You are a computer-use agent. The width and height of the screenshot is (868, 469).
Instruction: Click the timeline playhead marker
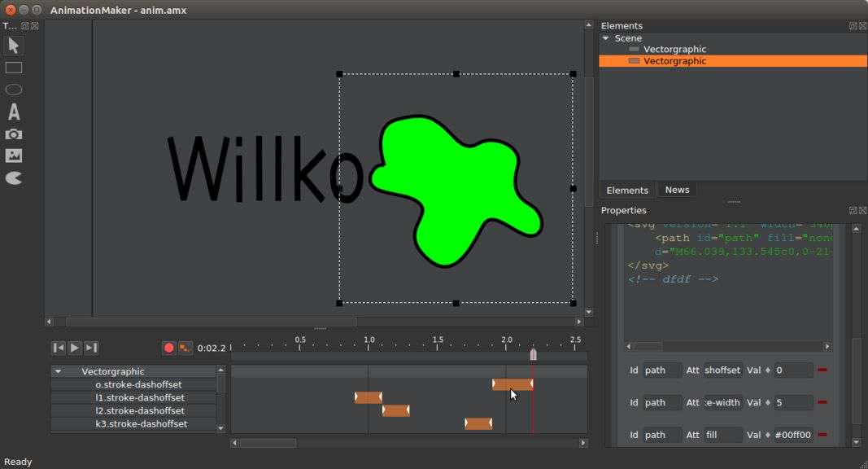coord(533,354)
